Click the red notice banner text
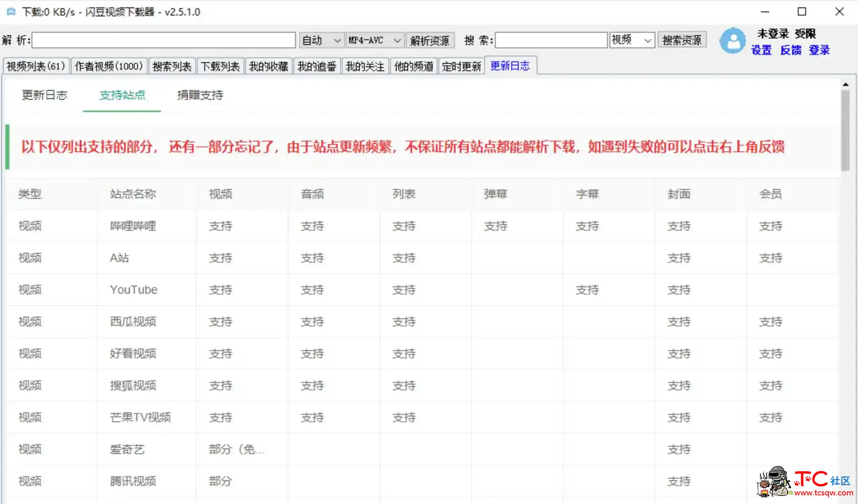 (403, 146)
